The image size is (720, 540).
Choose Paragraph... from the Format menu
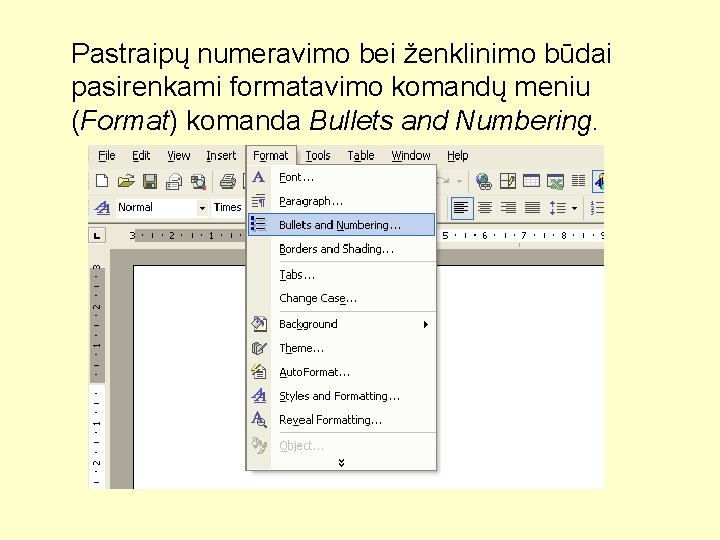[x=341, y=202]
